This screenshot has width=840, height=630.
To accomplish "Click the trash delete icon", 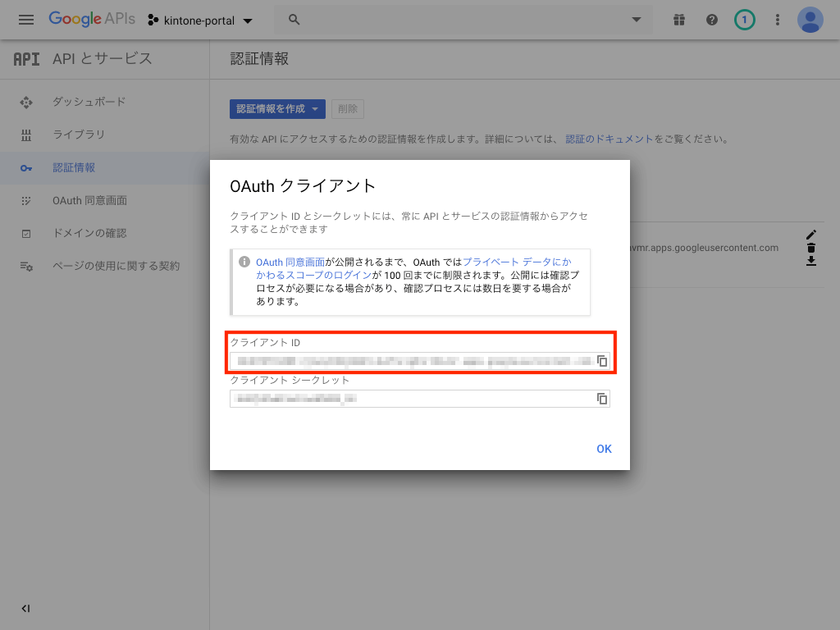I will click(811, 248).
